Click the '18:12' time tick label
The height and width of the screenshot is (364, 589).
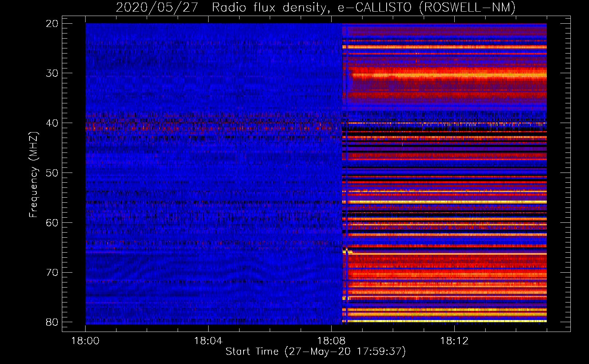[454, 341]
